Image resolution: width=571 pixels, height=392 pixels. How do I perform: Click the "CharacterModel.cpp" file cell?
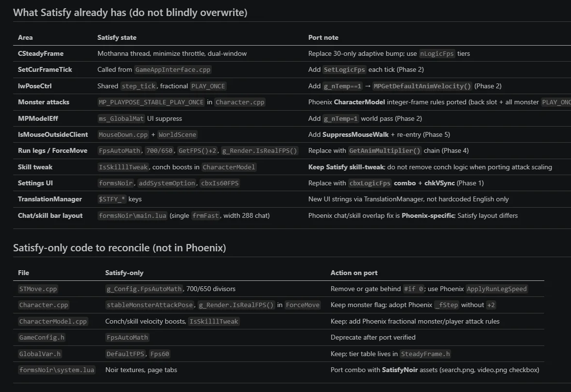[x=53, y=321]
